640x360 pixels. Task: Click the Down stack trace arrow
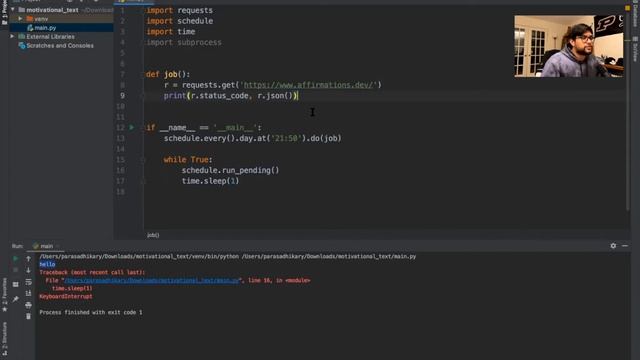click(28, 270)
